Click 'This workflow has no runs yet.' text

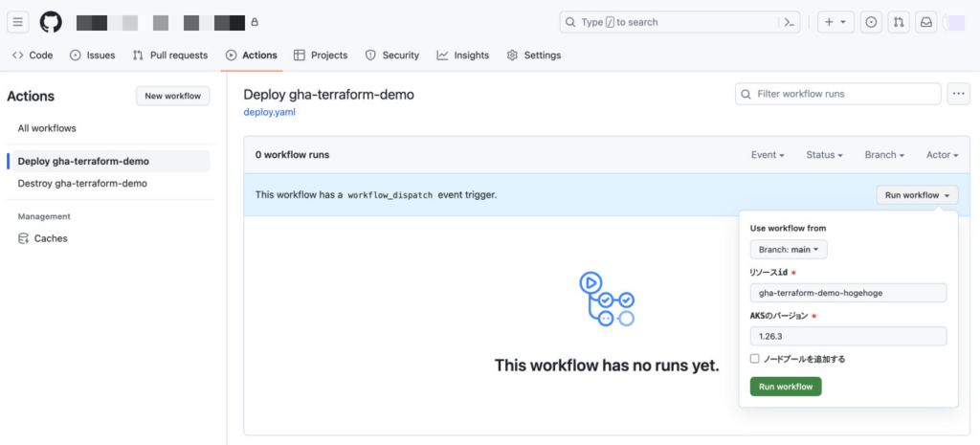click(607, 366)
